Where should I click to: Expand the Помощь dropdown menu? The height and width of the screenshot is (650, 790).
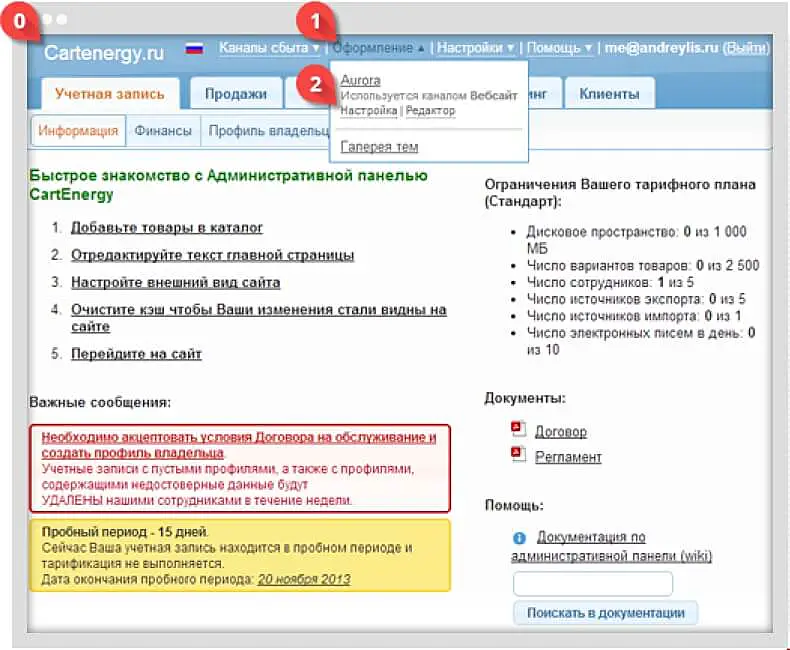[559, 48]
